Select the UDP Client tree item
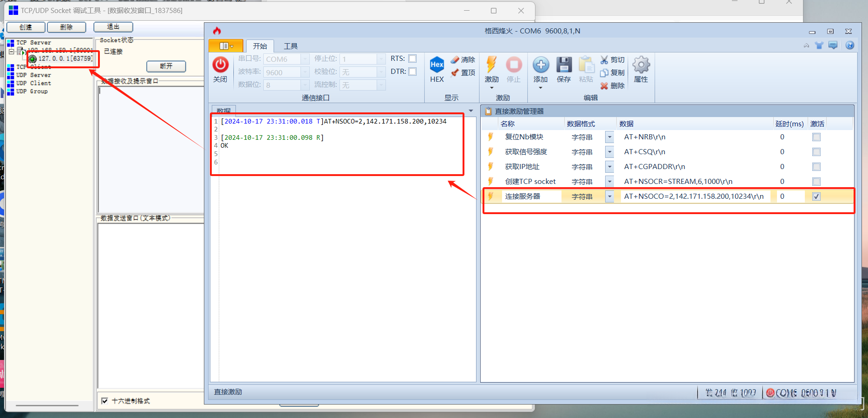 coord(33,83)
